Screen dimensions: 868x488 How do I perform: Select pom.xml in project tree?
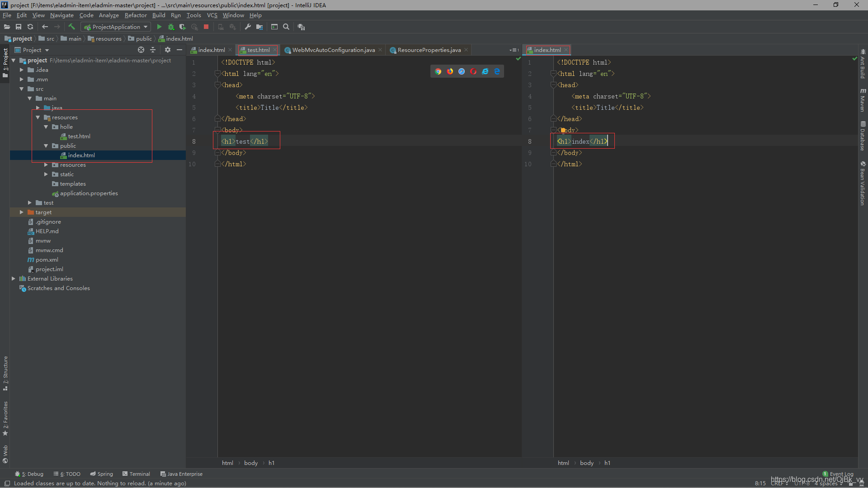coord(47,260)
